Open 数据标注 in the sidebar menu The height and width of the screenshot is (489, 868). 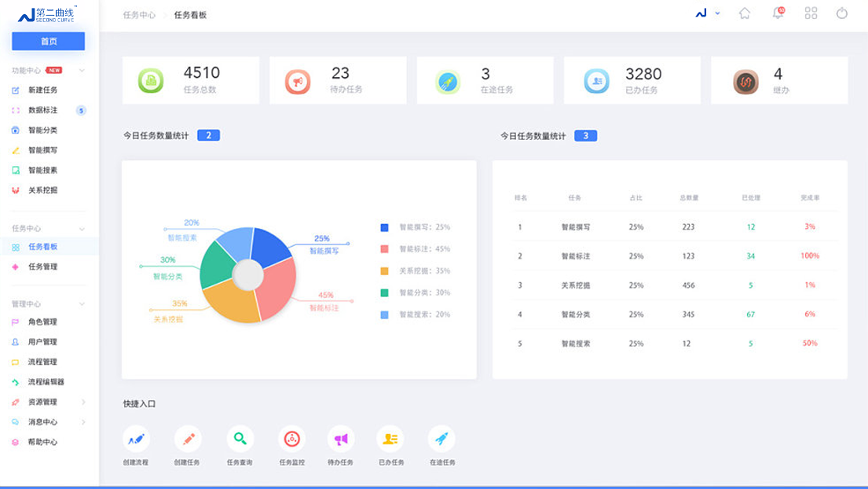(x=42, y=110)
